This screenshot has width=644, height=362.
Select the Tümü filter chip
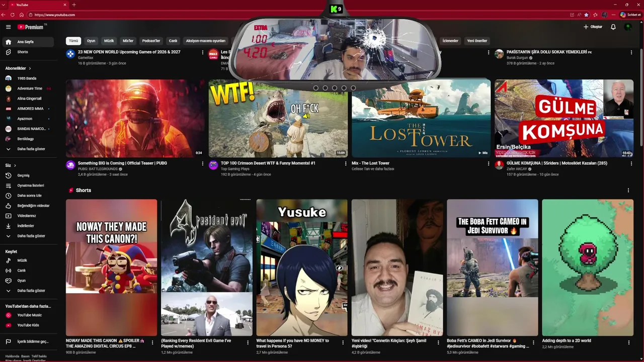point(73,41)
